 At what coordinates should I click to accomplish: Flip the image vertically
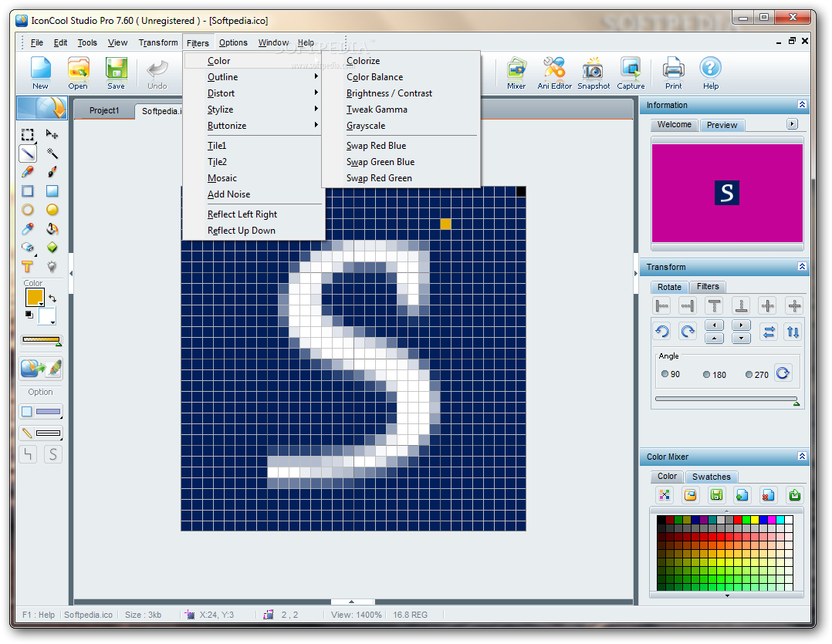793,332
